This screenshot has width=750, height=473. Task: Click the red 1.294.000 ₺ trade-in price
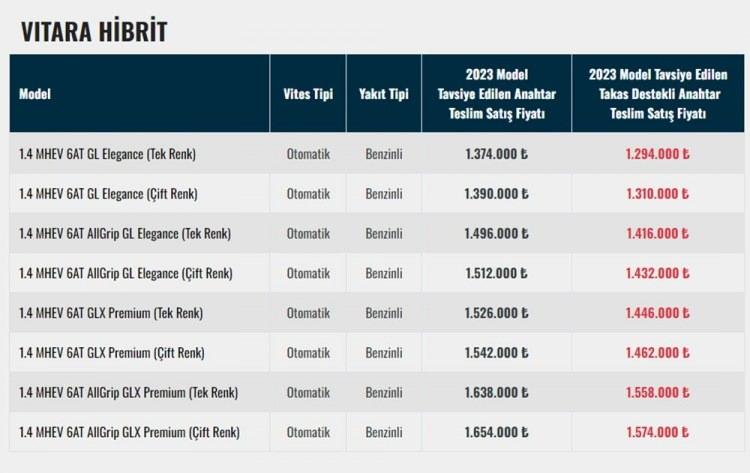coord(658,154)
